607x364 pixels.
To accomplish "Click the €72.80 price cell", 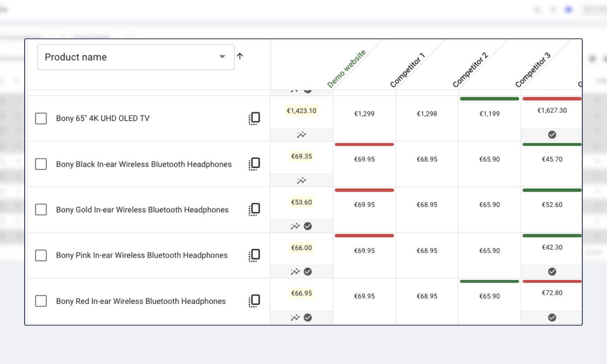I will point(552,293).
